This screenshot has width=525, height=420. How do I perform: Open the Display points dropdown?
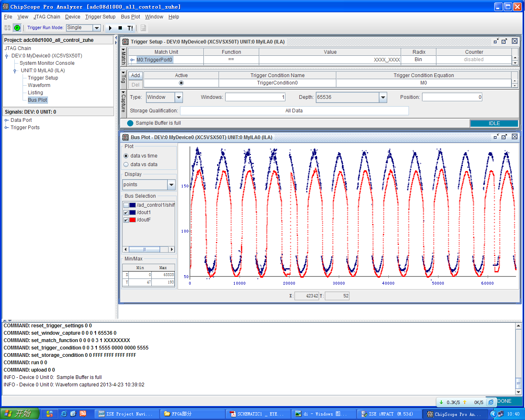[x=171, y=185]
